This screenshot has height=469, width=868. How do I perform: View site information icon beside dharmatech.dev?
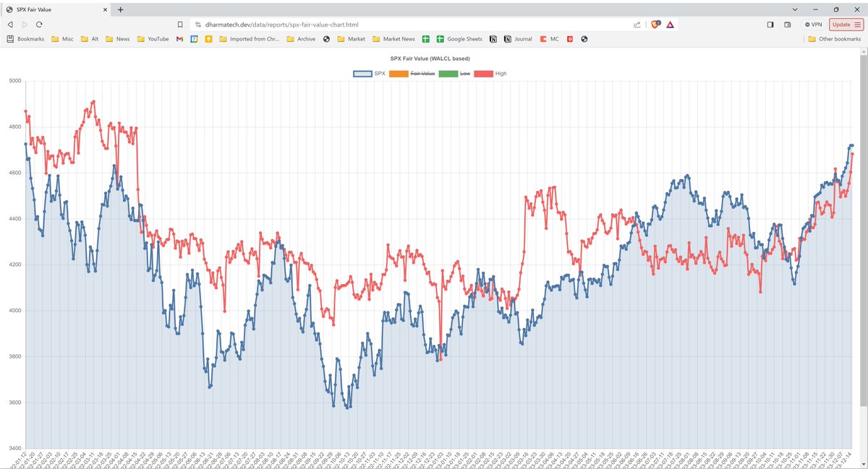click(197, 25)
